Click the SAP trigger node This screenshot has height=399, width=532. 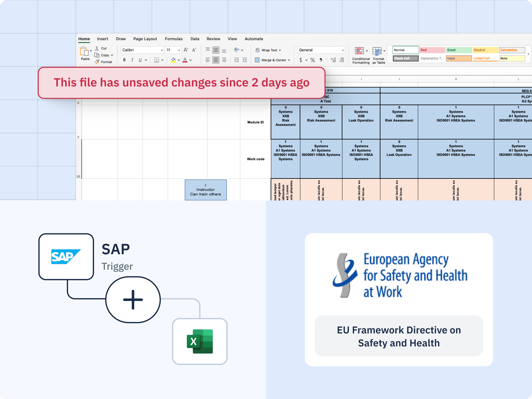(66, 257)
